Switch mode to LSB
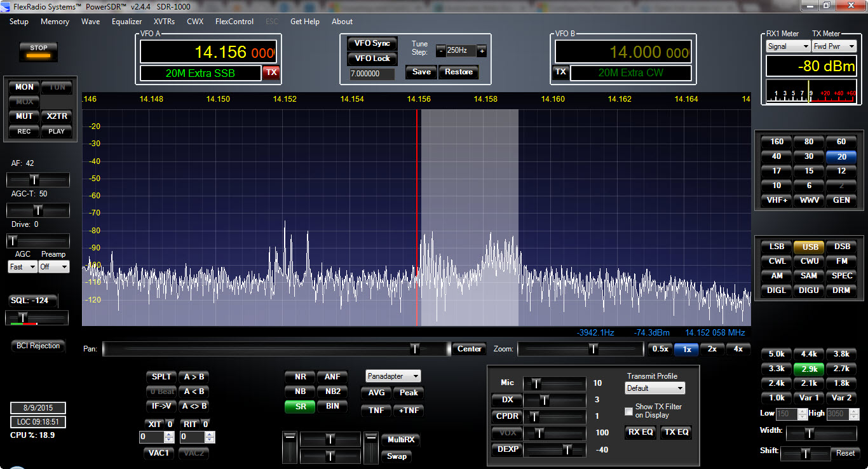 click(x=776, y=247)
